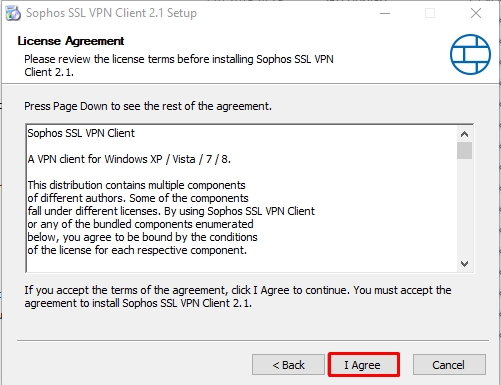
Task: Close the setup window with the X
Action: point(476,13)
